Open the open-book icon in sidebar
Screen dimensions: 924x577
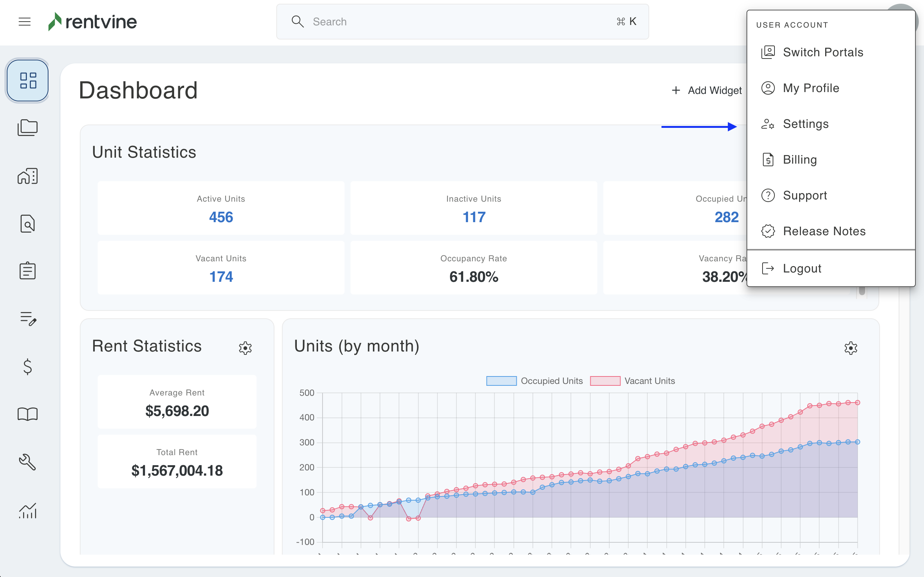28,414
